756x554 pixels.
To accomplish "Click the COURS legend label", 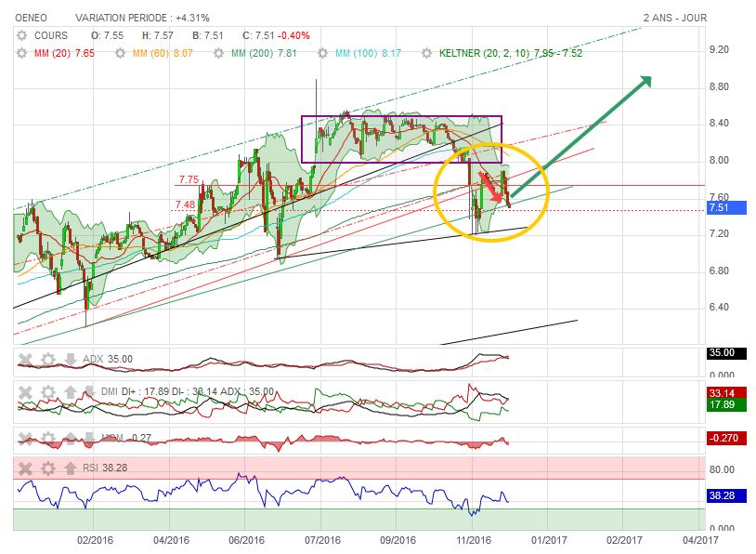I will pos(51,35).
